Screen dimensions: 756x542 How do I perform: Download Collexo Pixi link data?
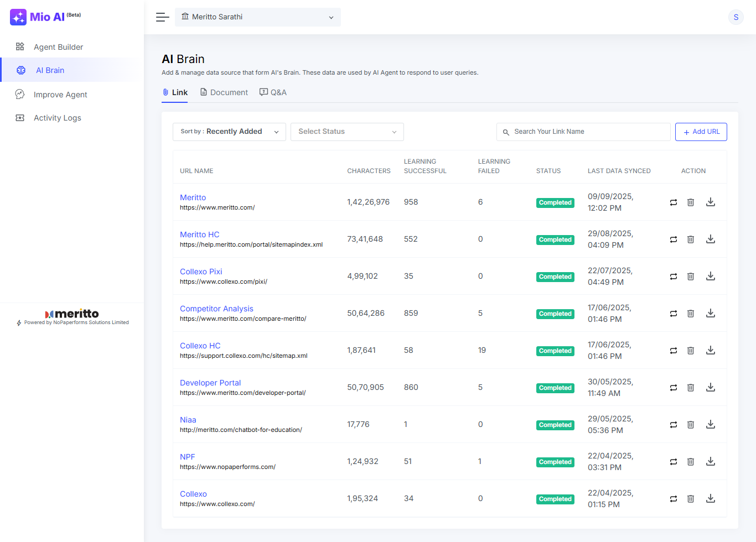tap(711, 277)
